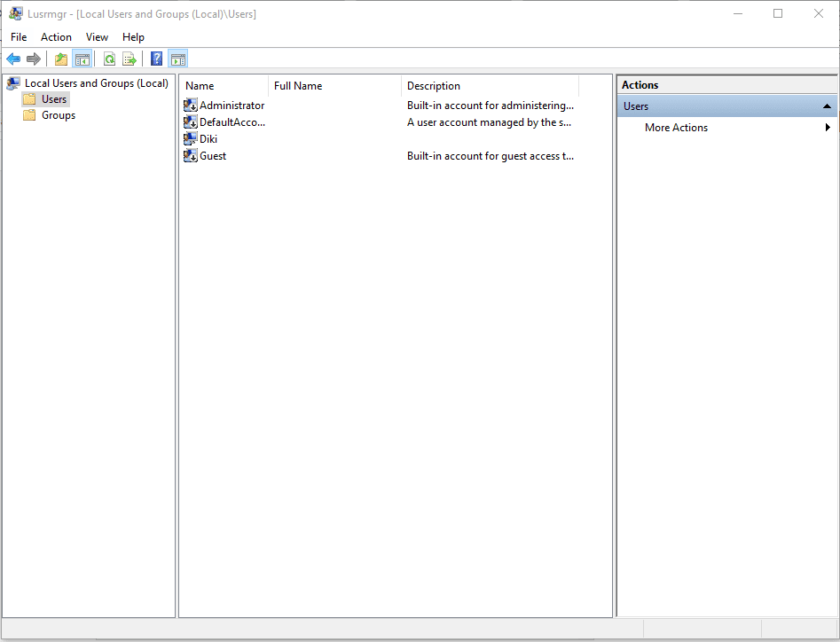Screen dimensions: 840x642
Task: Click the Export List toolbar icon
Action: 130,59
